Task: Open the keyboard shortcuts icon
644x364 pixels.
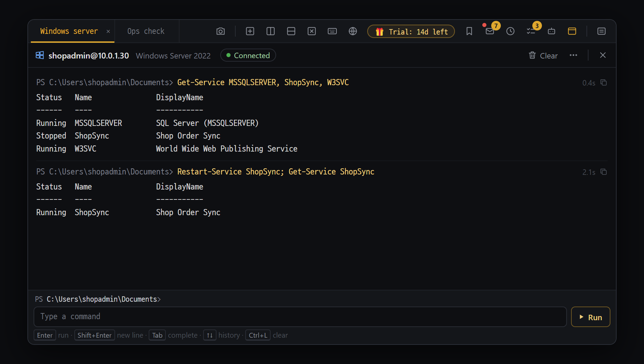Action: coord(332,31)
